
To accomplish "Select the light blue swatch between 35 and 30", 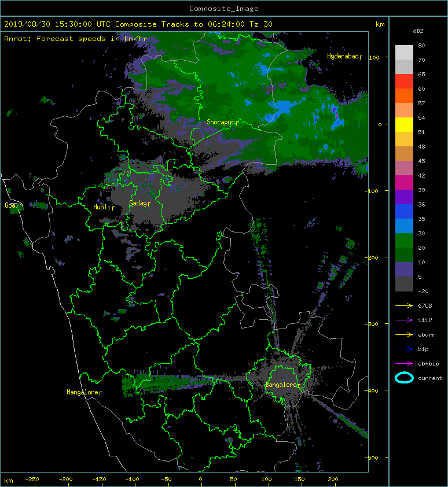I will click(x=404, y=226).
